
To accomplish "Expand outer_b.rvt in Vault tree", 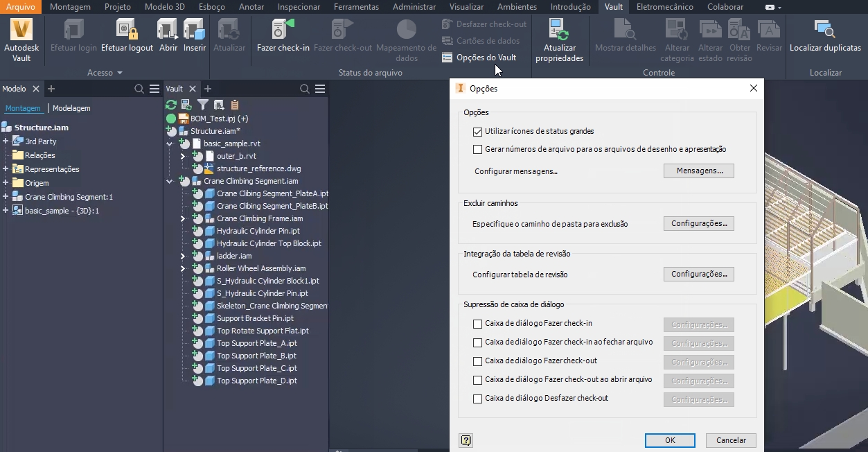I will click(183, 156).
